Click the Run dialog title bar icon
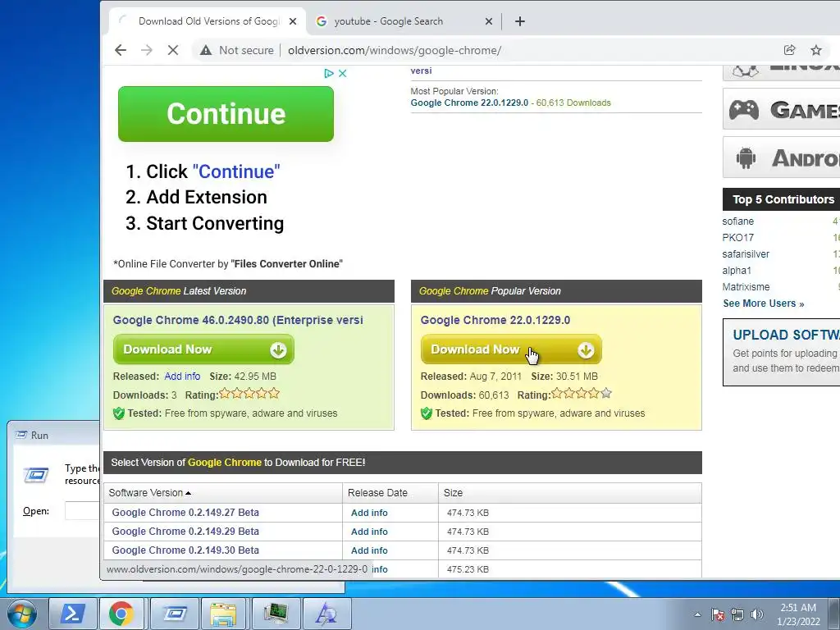 21,435
